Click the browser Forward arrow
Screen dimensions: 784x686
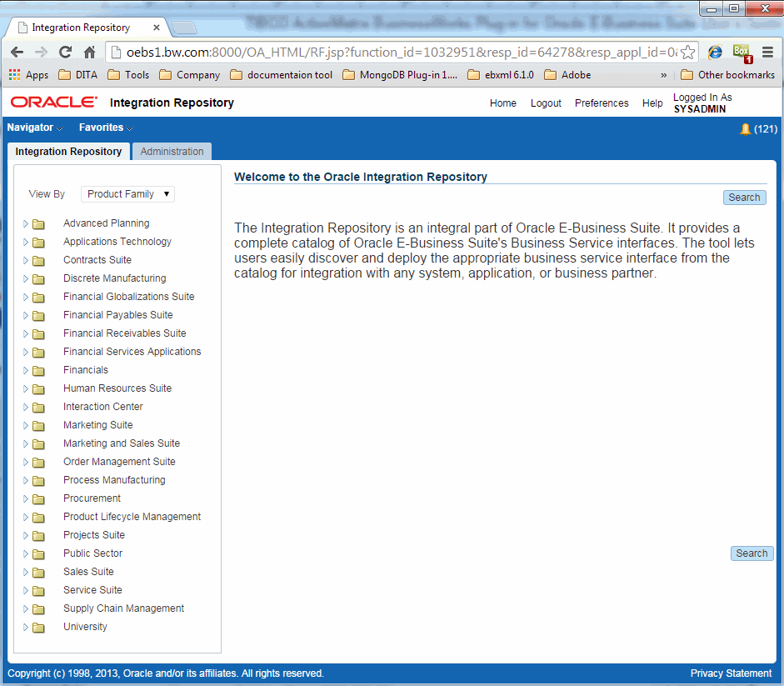pyautogui.click(x=41, y=52)
